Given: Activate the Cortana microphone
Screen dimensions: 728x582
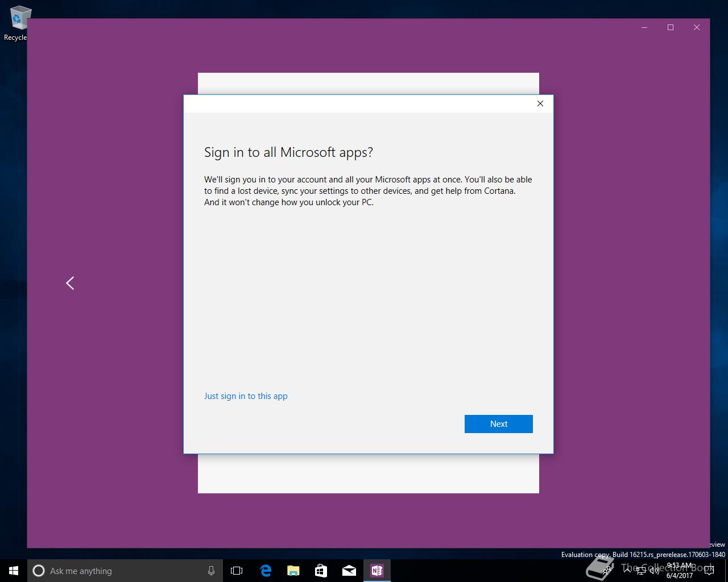Looking at the screenshot, I should coord(211,571).
